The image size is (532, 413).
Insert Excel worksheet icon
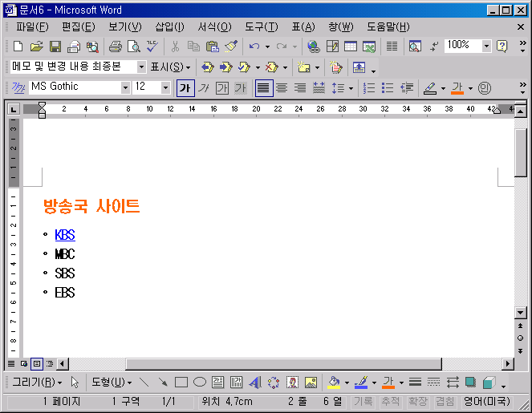369,47
